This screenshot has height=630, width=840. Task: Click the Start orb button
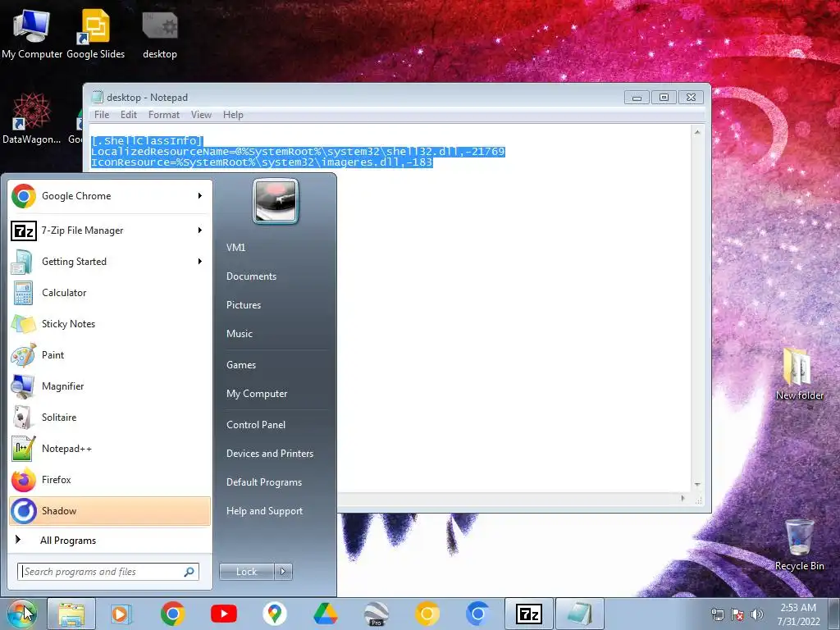[22, 614]
